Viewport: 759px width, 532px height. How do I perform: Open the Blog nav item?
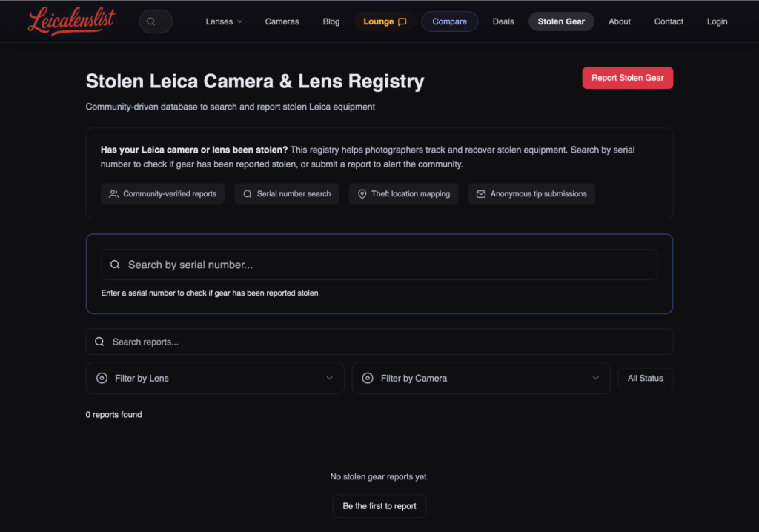click(x=331, y=21)
